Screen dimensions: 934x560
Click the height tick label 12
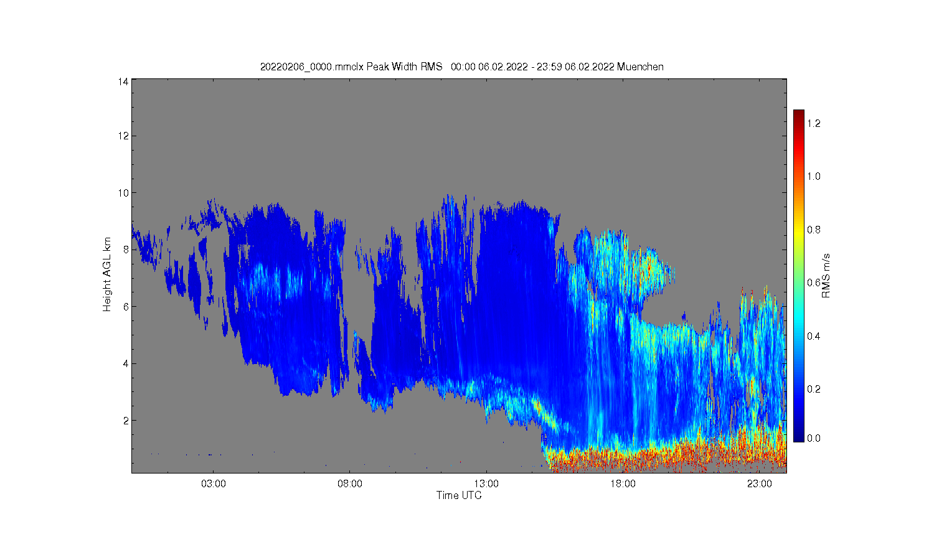coord(124,136)
